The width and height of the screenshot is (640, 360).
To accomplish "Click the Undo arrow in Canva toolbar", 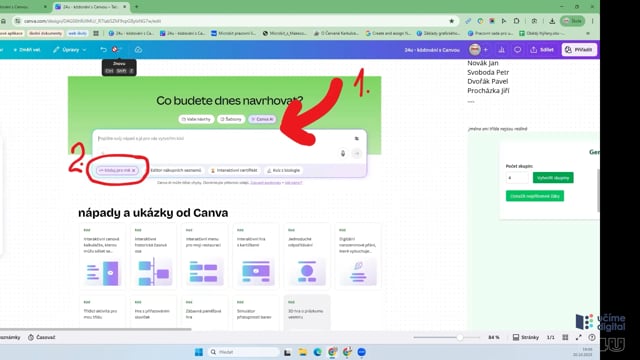I will (x=103, y=50).
